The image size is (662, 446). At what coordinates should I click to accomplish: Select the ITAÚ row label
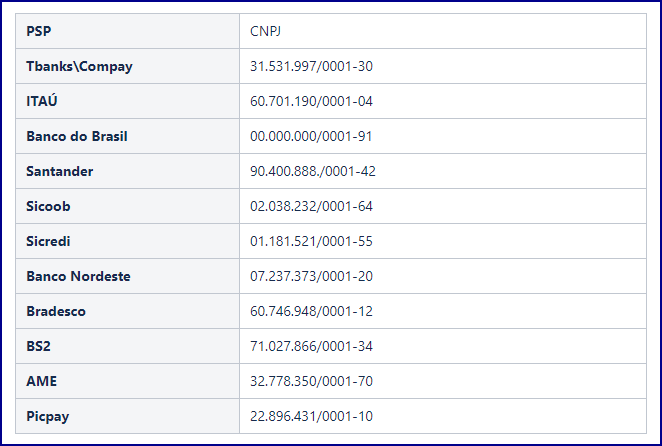click(42, 101)
